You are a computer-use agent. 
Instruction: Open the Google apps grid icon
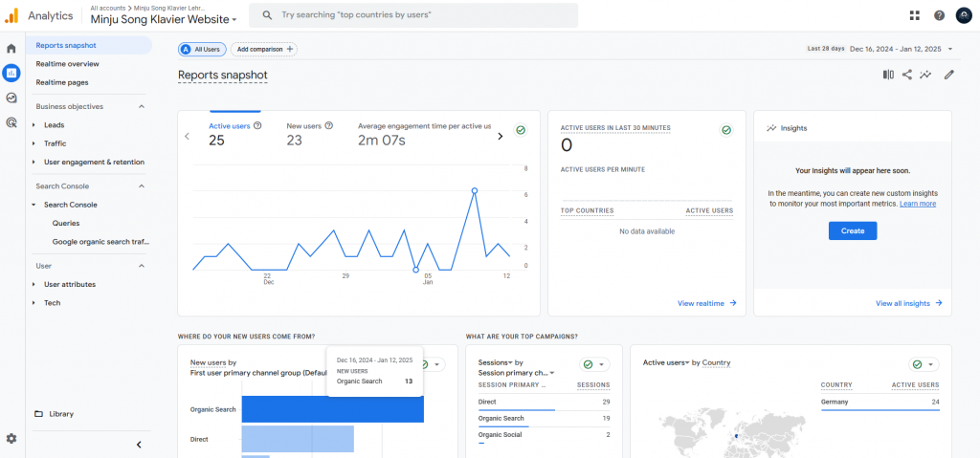click(x=915, y=15)
